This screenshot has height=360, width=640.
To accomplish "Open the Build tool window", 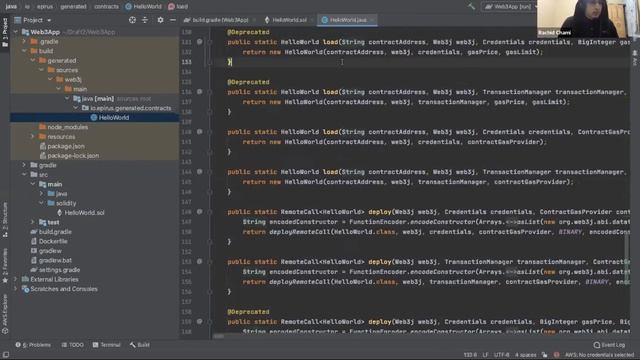I will (x=140, y=345).
